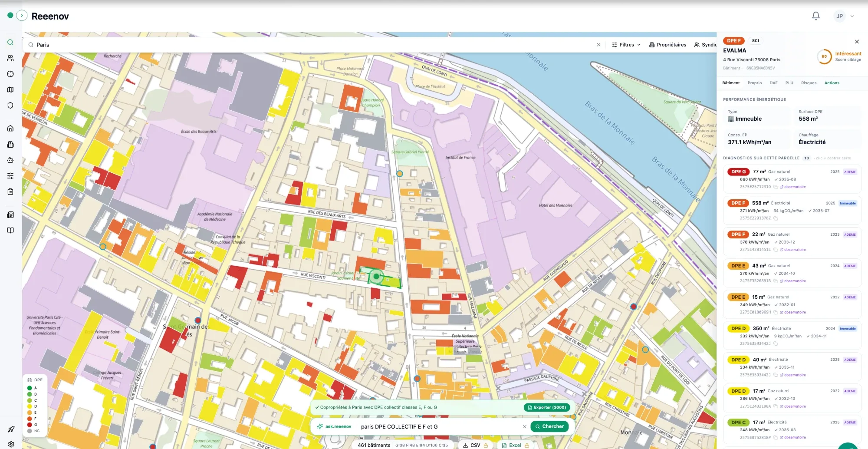Viewport: 868px width, 449px height.
Task: Open observatoire link for 15 m² diagnostic
Action: click(793, 312)
